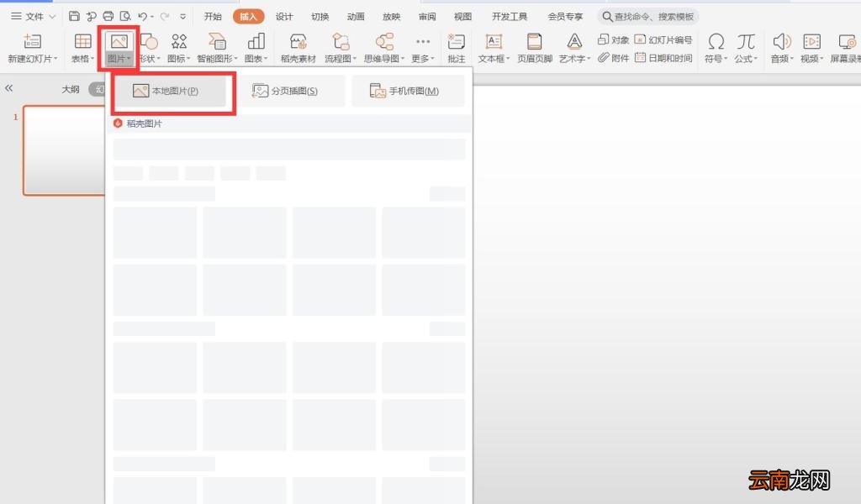
Task: Switch to the 开始 tab
Action: coord(213,17)
